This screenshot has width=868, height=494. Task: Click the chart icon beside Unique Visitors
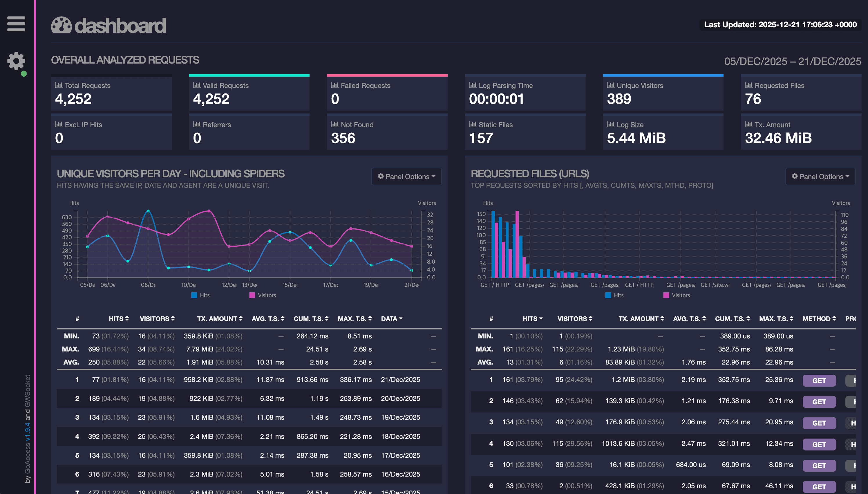pyautogui.click(x=611, y=85)
